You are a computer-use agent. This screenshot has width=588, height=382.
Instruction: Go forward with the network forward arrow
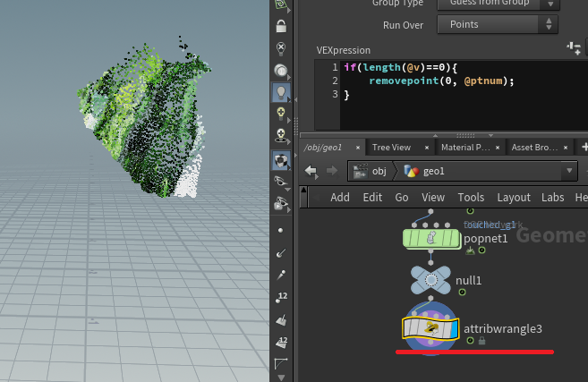[x=332, y=172]
